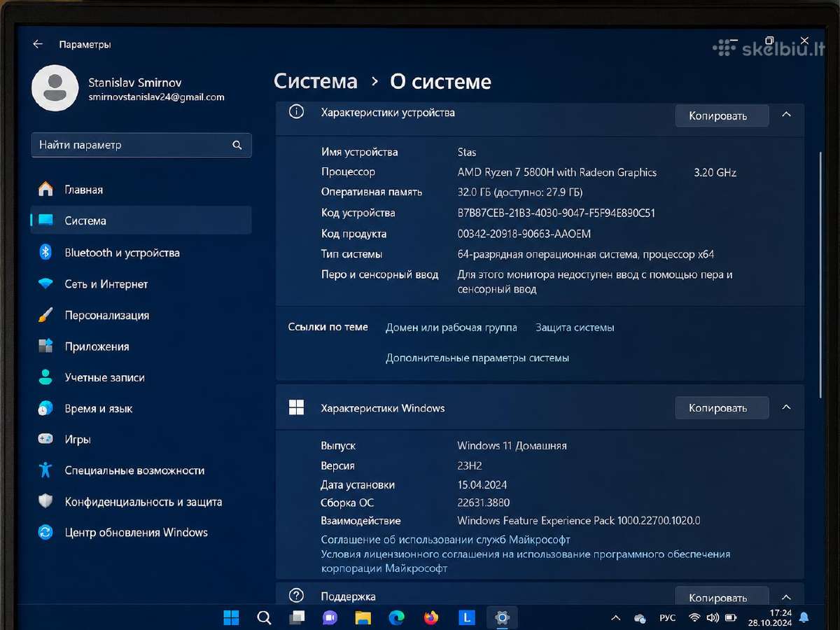Open Защита системы link
Viewport: 840px width, 630px height.
575,327
